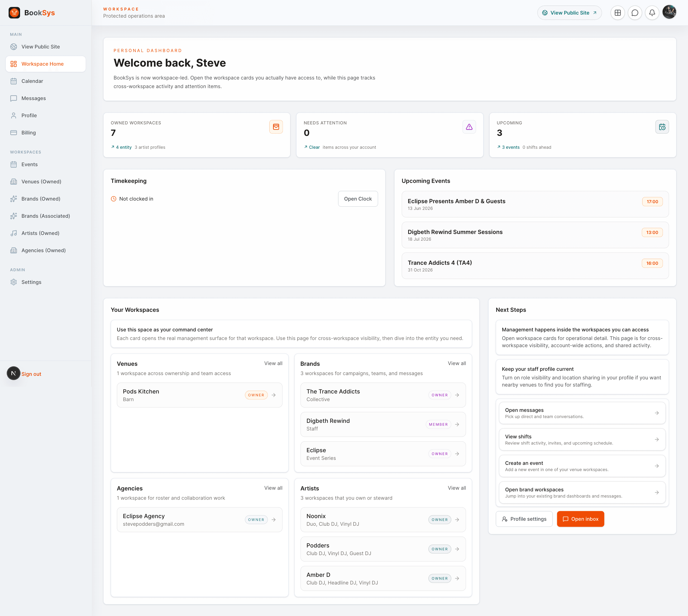Click OWNER badge on Pods Kitchen
688x616 pixels.
tap(256, 395)
